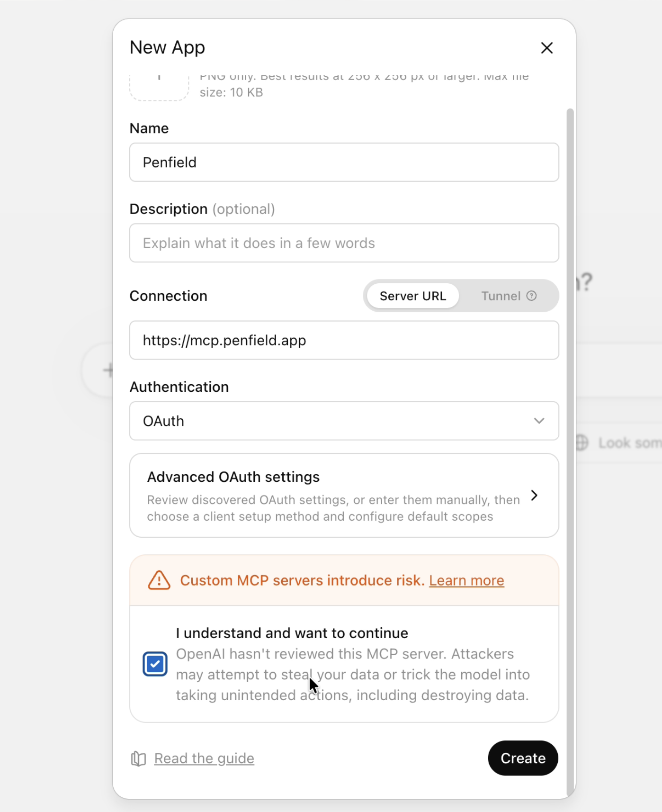This screenshot has height=812, width=662.
Task: Click the plus icon behind the dialog
Action: pos(108,370)
